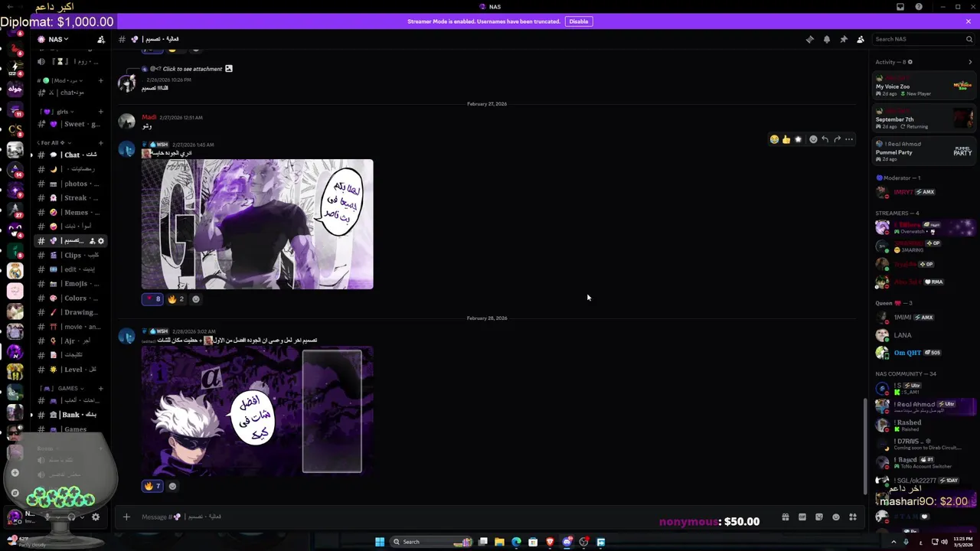The height and width of the screenshot is (551, 980).
Task: Disable Streamer Mode from the banner
Action: pyautogui.click(x=579, y=21)
